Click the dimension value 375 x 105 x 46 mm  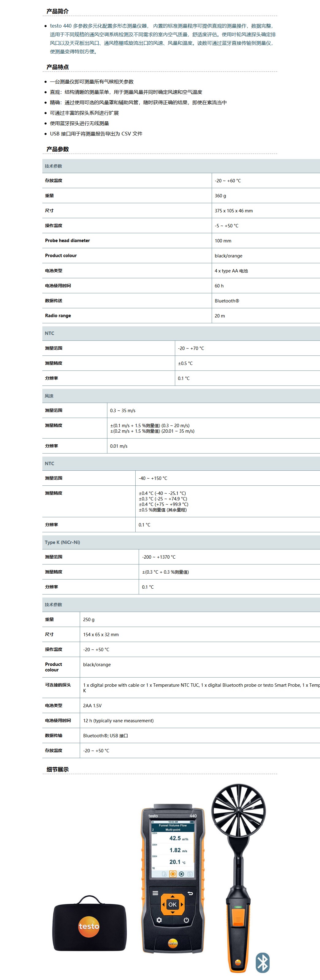[233, 211]
